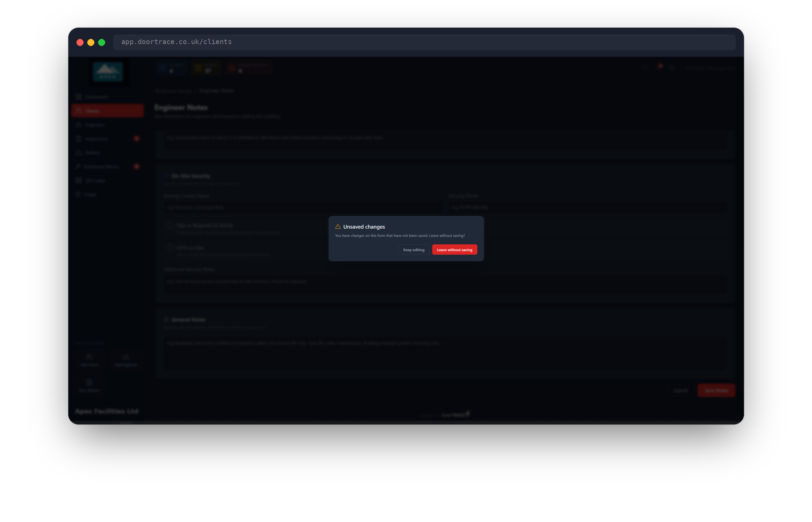The image size is (812, 522).
Task: Click the "Unsaved changes" dialog title
Action: pyautogui.click(x=364, y=227)
